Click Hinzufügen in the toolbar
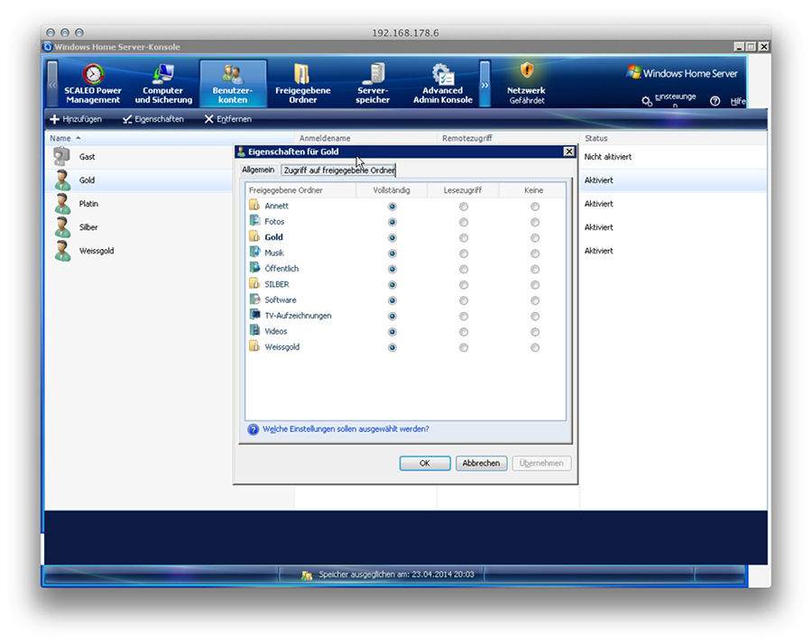 click(76, 119)
